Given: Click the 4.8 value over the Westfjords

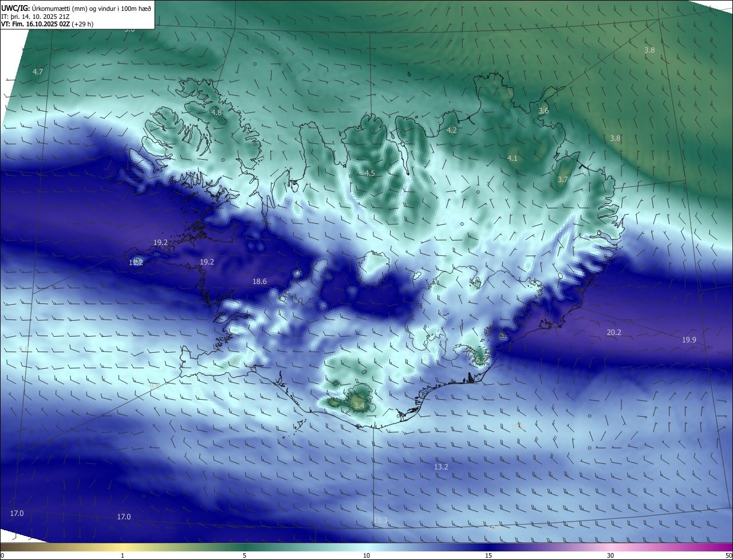Looking at the screenshot, I should click(x=216, y=112).
